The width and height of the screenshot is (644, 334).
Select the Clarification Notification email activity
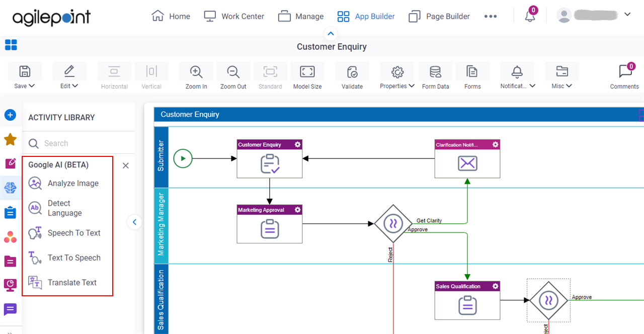[467, 158]
